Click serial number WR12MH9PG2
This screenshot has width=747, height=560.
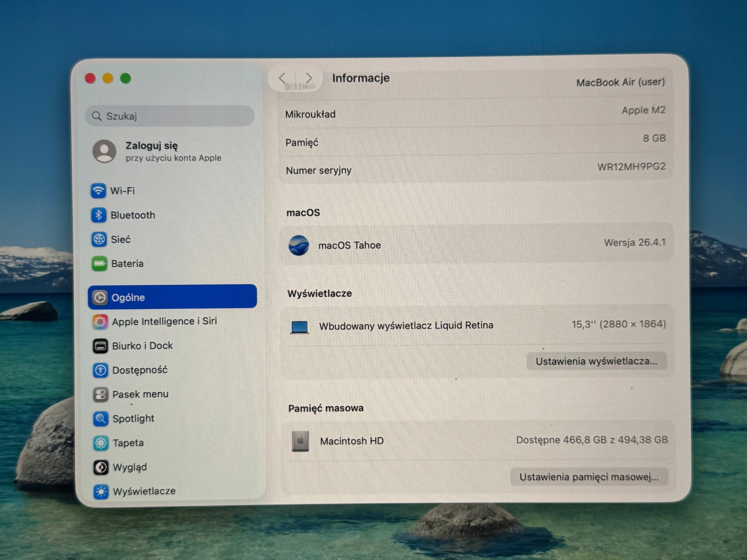point(631,167)
